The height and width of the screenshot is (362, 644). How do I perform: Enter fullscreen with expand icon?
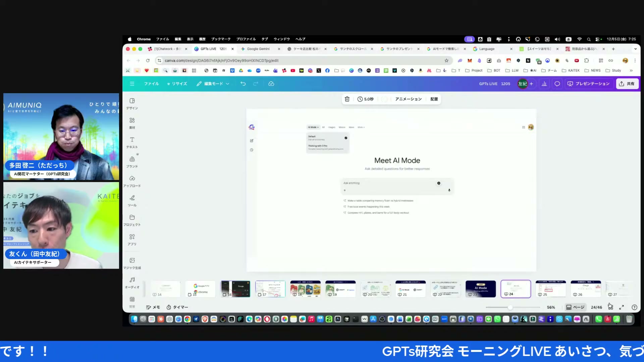point(622,307)
